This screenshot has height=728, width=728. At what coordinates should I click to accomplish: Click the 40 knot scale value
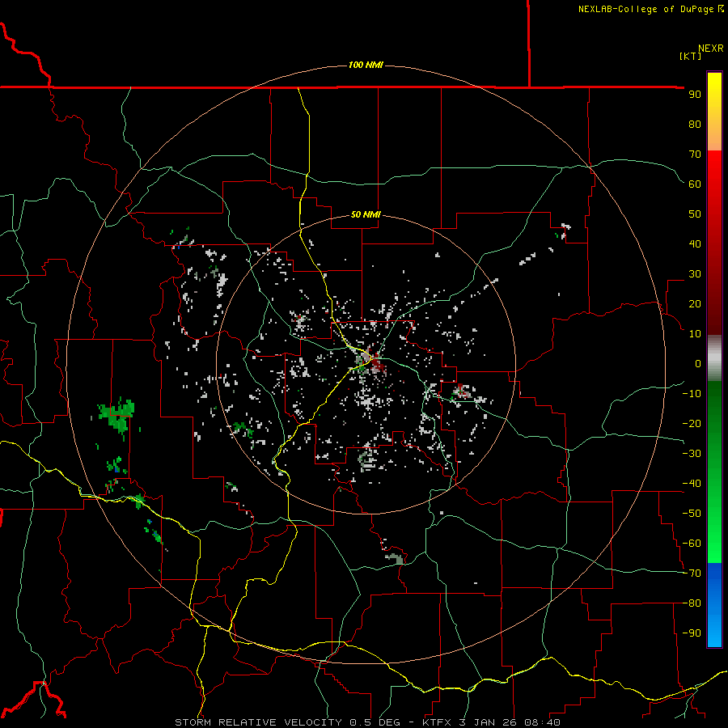click(695, 243)
